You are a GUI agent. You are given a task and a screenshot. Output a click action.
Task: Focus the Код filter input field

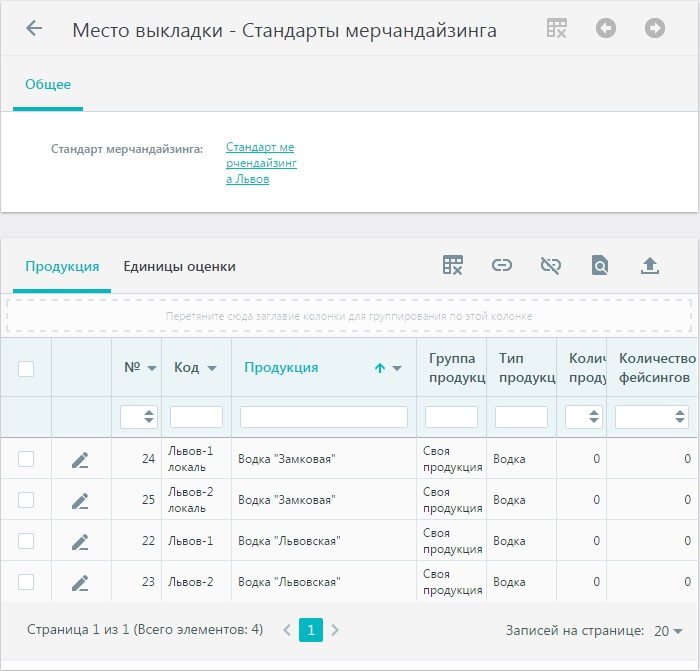(196, 417)
